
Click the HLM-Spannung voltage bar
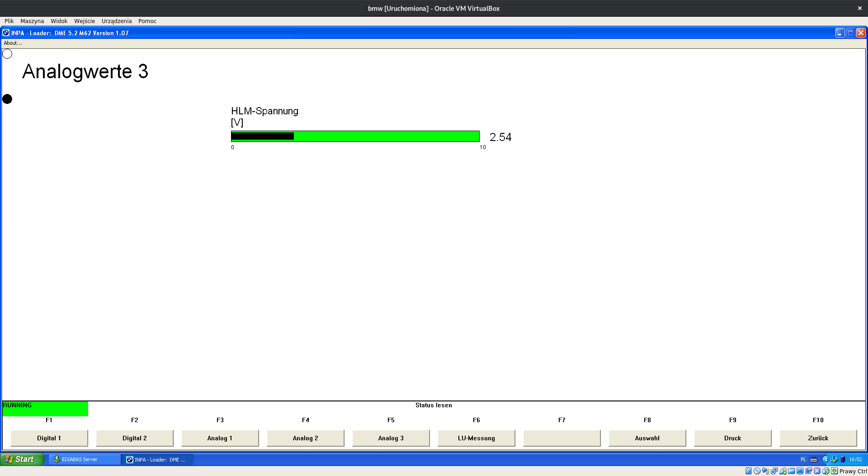(x=355, y=136)
